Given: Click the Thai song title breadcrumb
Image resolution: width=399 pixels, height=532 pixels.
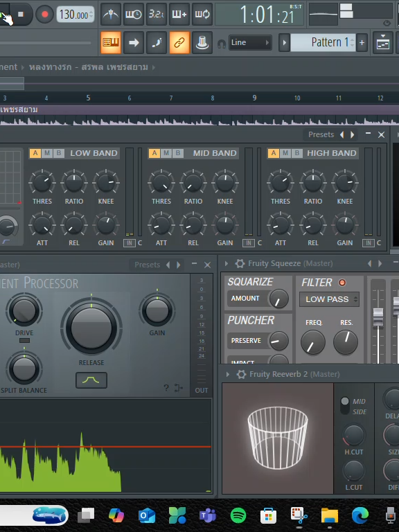Looking at the screenshot, I should [x=88, y=67].
